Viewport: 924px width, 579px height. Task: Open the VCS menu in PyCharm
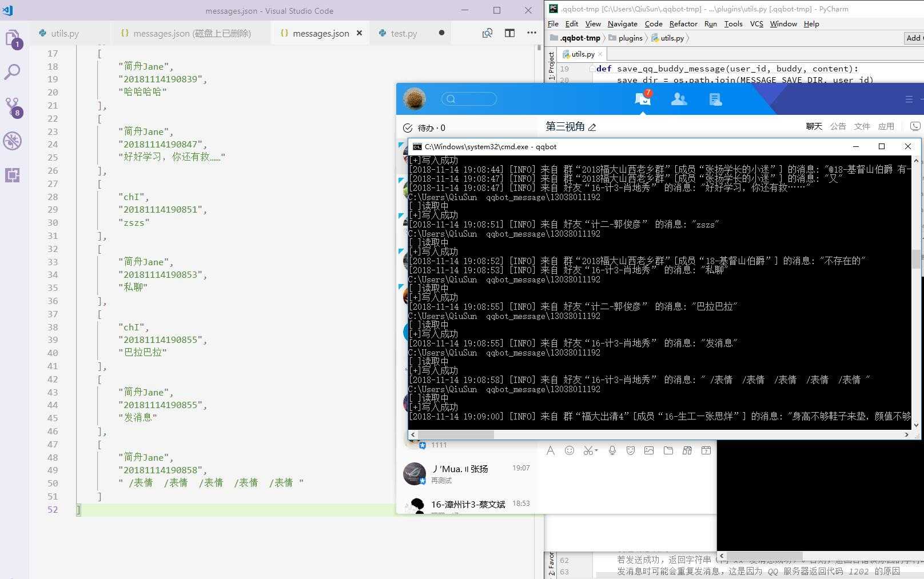tap(756, 23)
